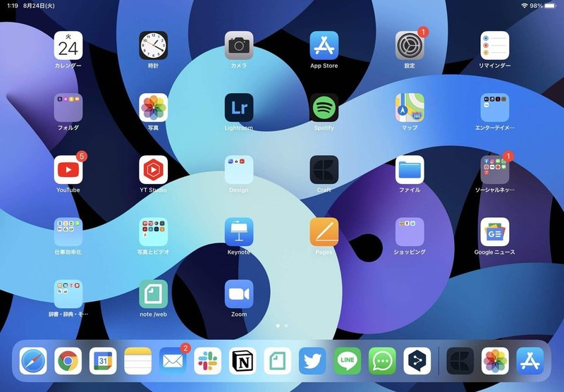
Task: Open Craft app on home grid
Action: tap(324, 170)
